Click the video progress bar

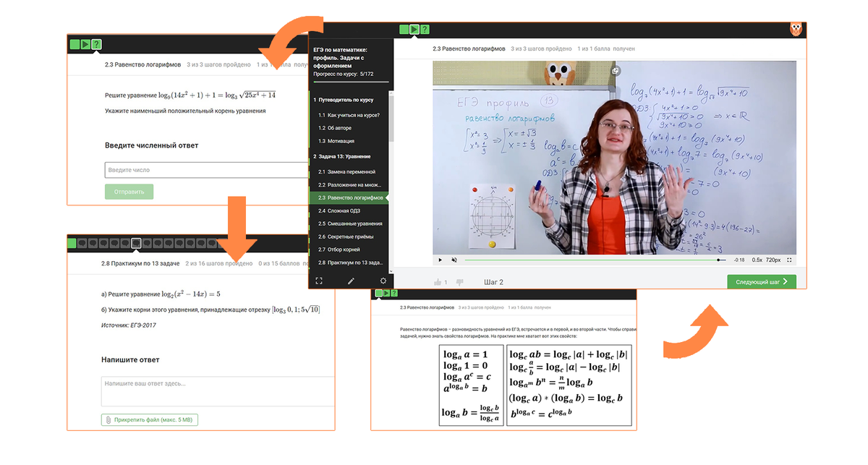(x=595, y=260)
